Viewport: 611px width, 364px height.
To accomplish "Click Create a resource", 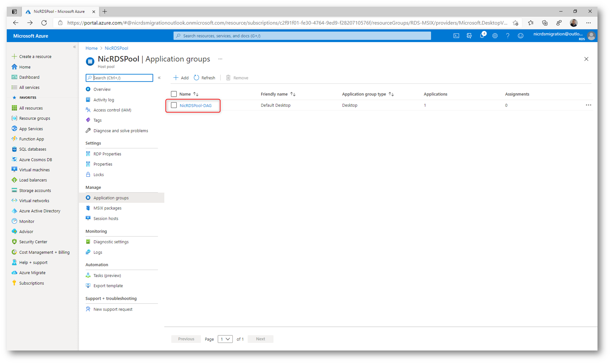I will [x=35, y=57].
